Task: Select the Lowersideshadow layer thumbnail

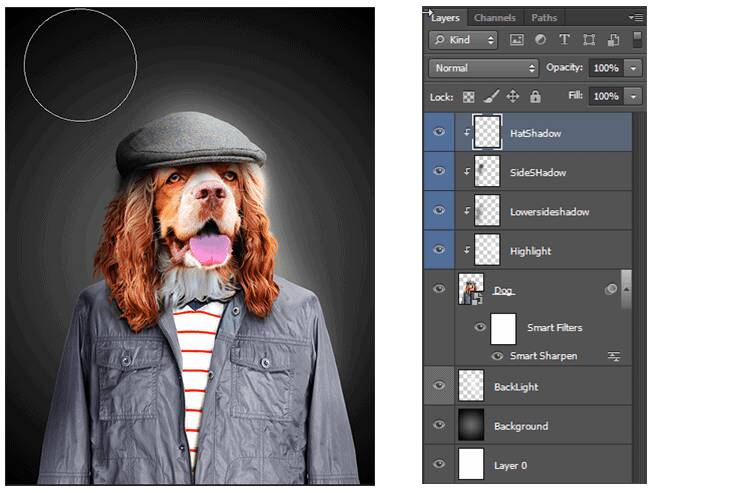Action: 487,210
